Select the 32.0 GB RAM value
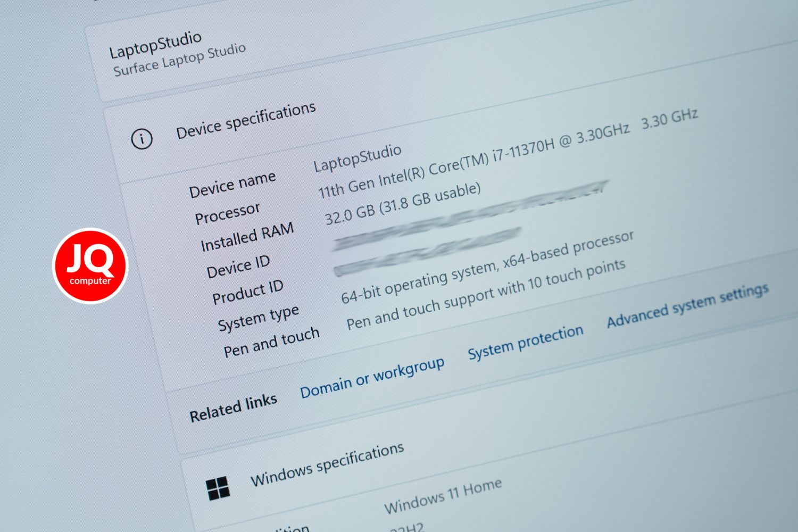The width and height of the screenshot is (798, 532). 403,204
